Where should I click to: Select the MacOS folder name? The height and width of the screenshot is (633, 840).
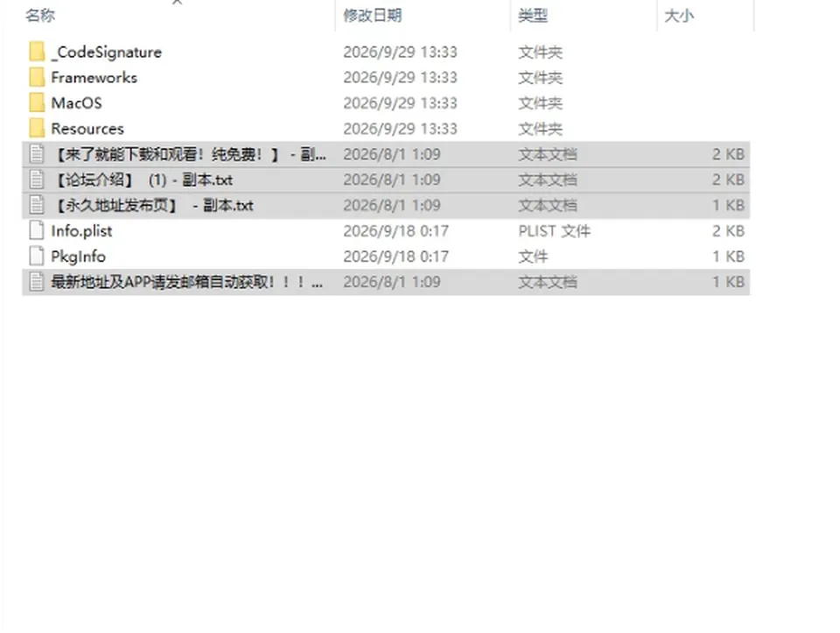(x=77, y=103)
